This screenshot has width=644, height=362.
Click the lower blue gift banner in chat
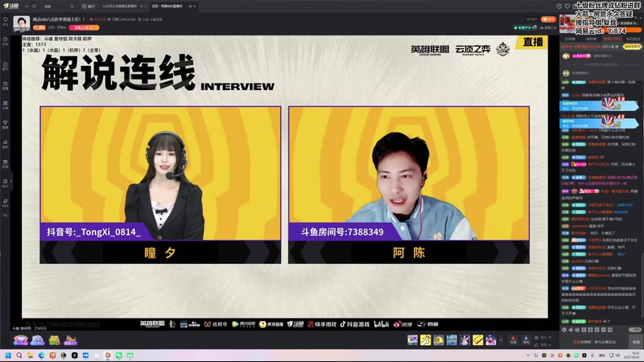pyautogui.click(x=599, y=123)
